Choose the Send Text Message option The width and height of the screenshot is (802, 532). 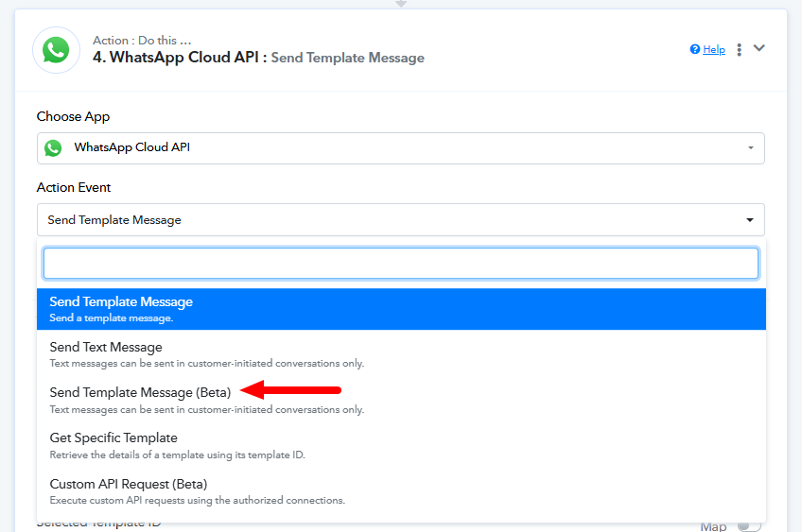(x=401, y=354)
